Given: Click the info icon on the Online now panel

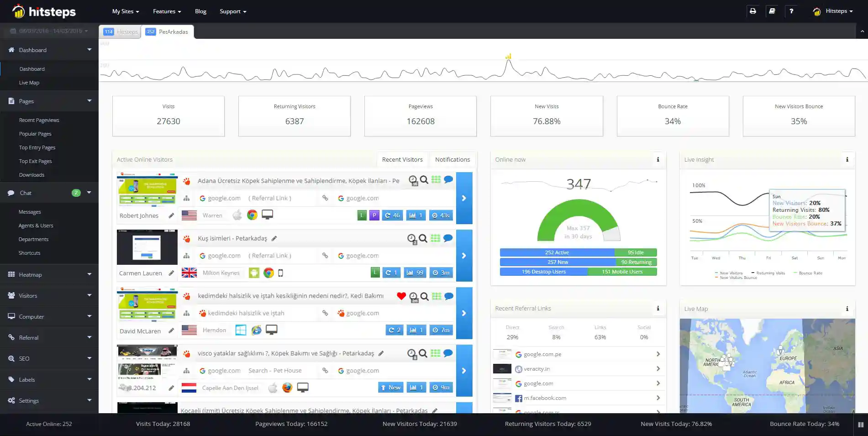Looking at the screenshot, I should [658, 159].
